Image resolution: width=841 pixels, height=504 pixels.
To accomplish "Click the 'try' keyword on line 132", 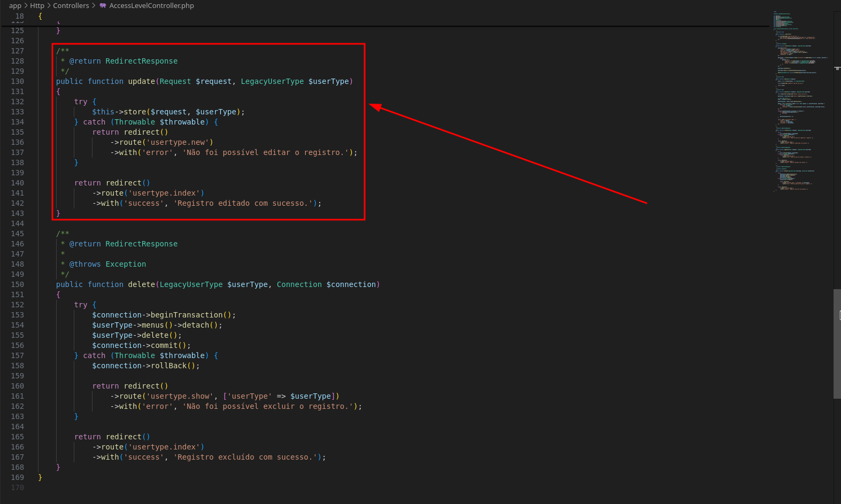I will point(81,102).
